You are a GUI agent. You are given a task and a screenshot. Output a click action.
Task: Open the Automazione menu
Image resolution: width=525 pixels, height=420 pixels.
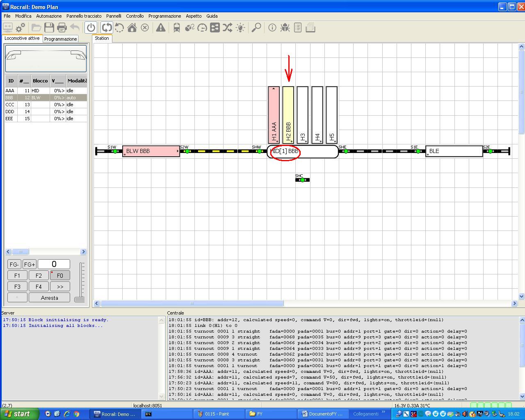49,16
